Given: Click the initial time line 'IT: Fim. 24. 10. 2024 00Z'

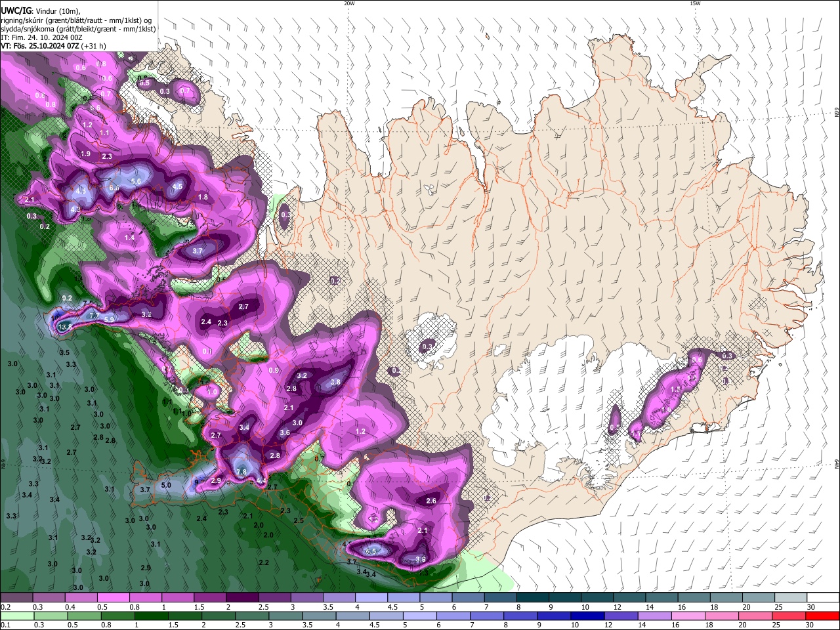Looking at the screenshot, I should 41,37.
